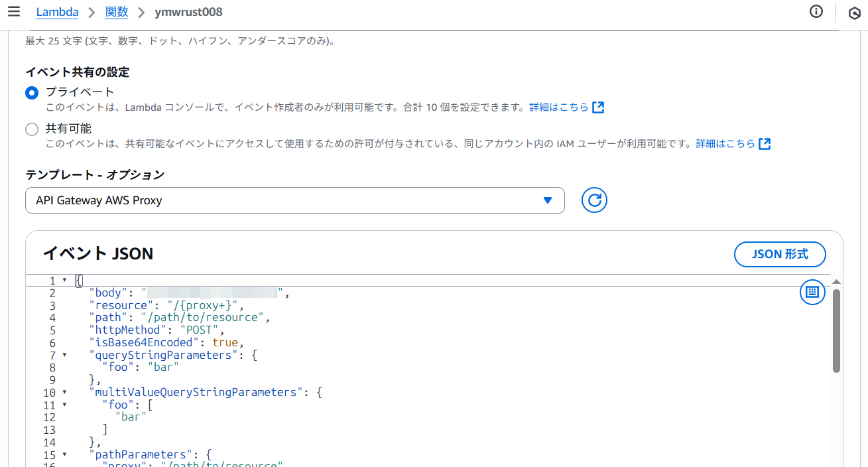Fold the pathParameters block on line 15
The image size is (868, 467).
[x=64, y=454]
